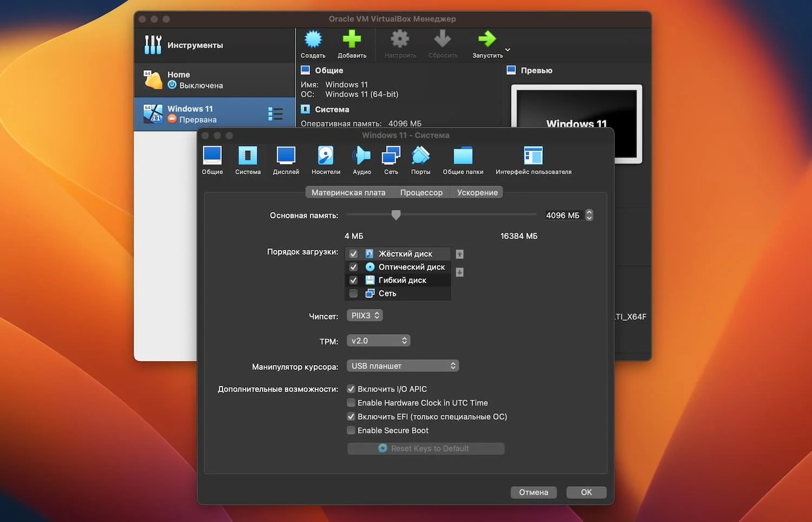
Task: Click the OK button
Action: 586,492
